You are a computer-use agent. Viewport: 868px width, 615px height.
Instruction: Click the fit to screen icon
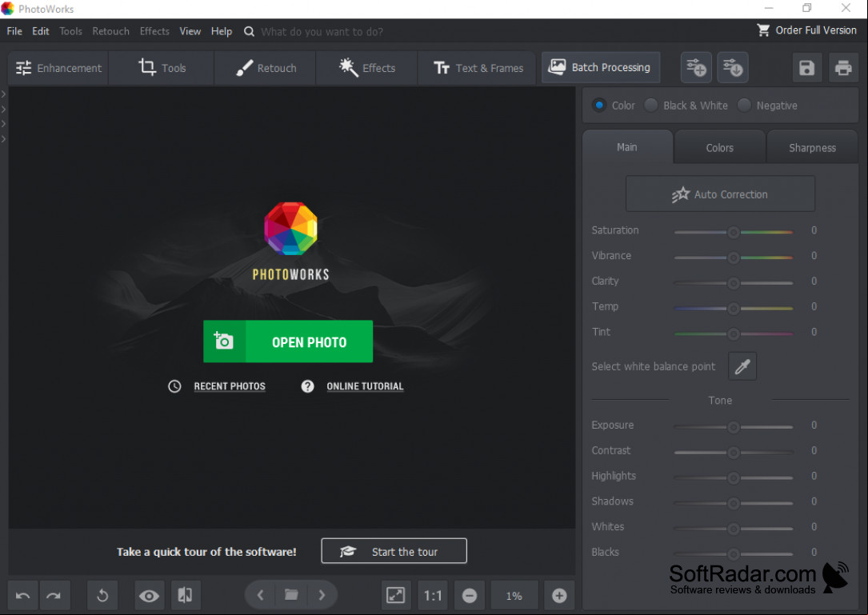click(x=395, y=596)
